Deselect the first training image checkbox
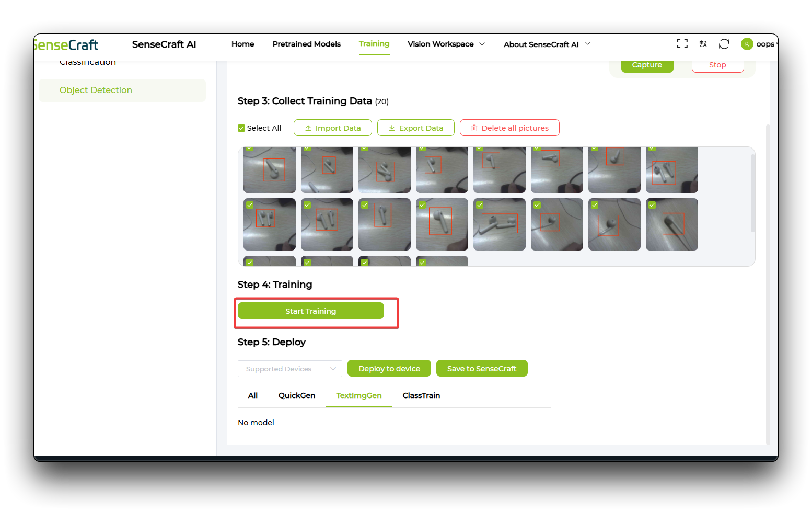The image size is (812, 512). coord(249,149)
